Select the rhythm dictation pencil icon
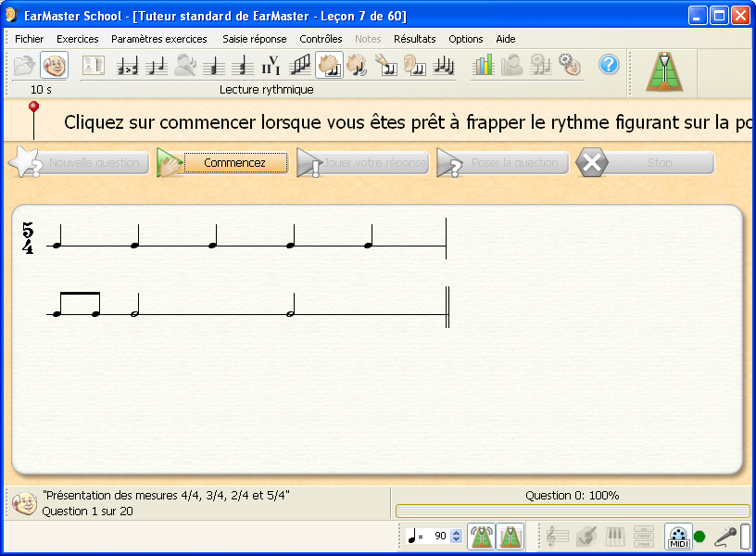The width and height of the screenshot is (756, 556). [x=386, y=66]
